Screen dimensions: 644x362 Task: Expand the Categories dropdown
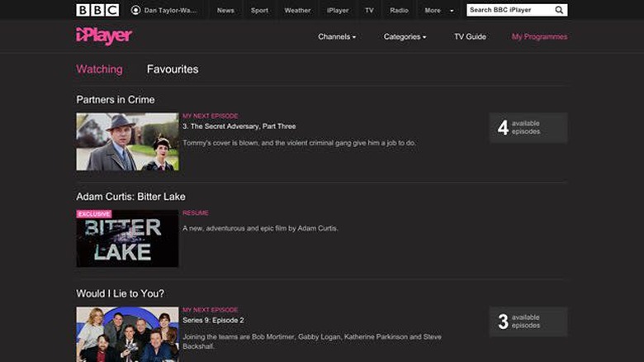pyautogui.click(x=405, y=36)
